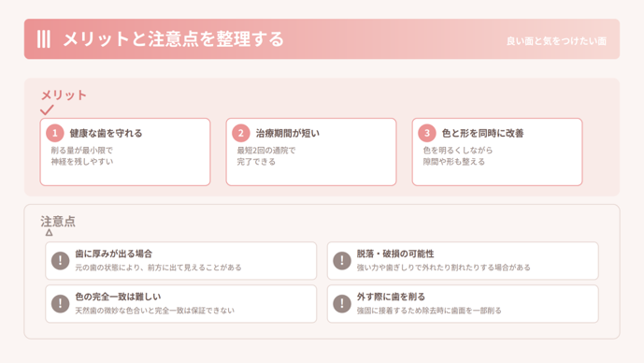Image resolution: width=644 pixels, height=363 pixels.
Task: Click the checkmark icon under メリット
Action: click(x=47, y=109)
